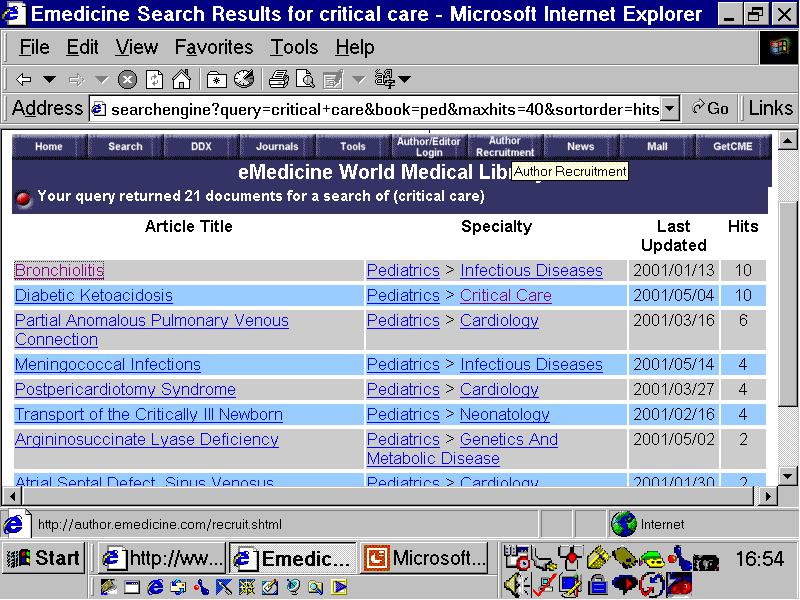
Task: Follow the Critical Care specialty link
Action: coord(506,295)
